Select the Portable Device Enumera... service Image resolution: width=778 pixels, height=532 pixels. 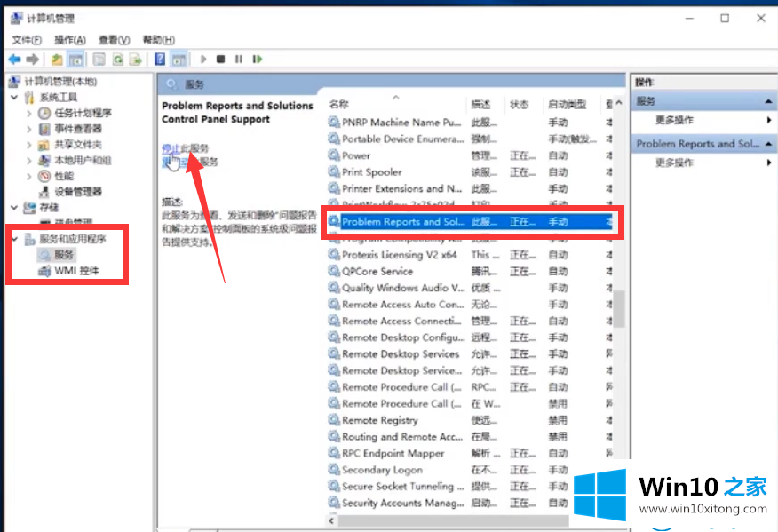[x=470, y=139]
